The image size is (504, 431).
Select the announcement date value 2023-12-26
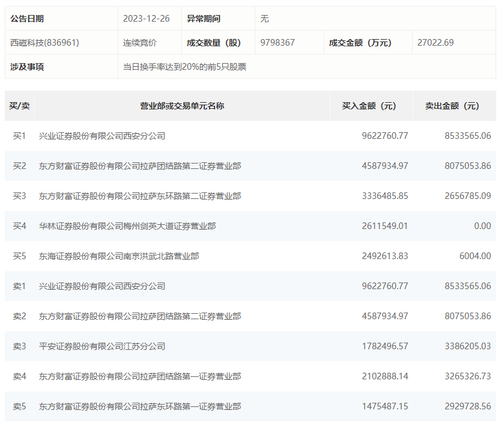pos(146,19)
